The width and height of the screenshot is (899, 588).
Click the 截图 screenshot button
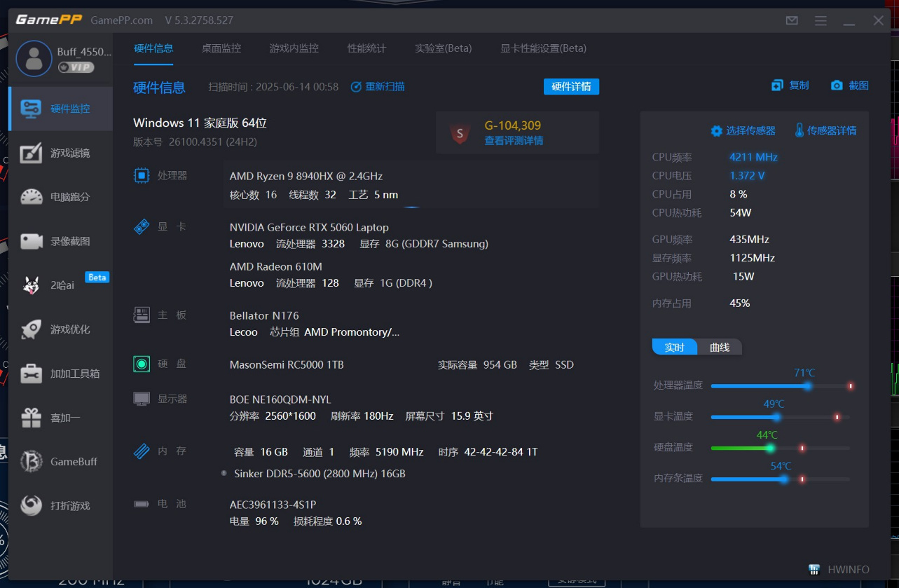pos(850,86)
